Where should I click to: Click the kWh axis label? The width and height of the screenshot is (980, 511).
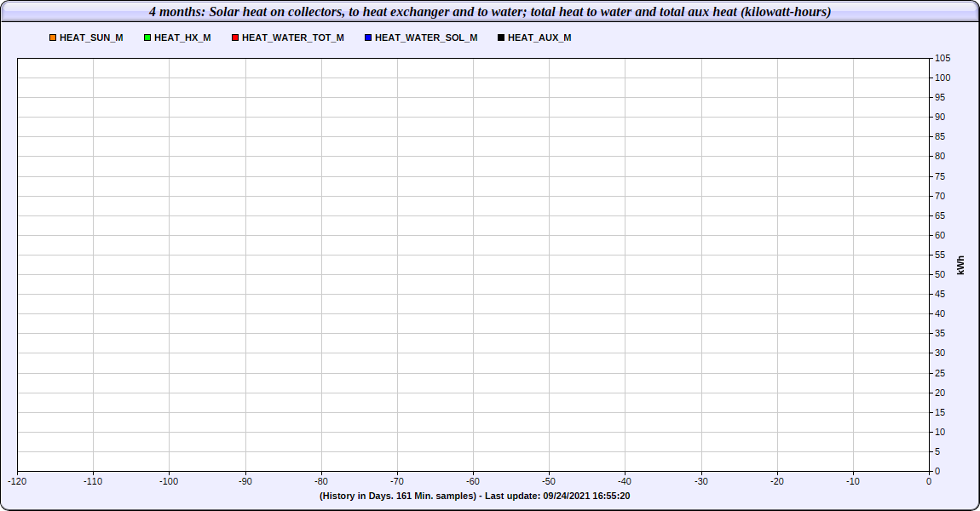click(x=960, y=265)
